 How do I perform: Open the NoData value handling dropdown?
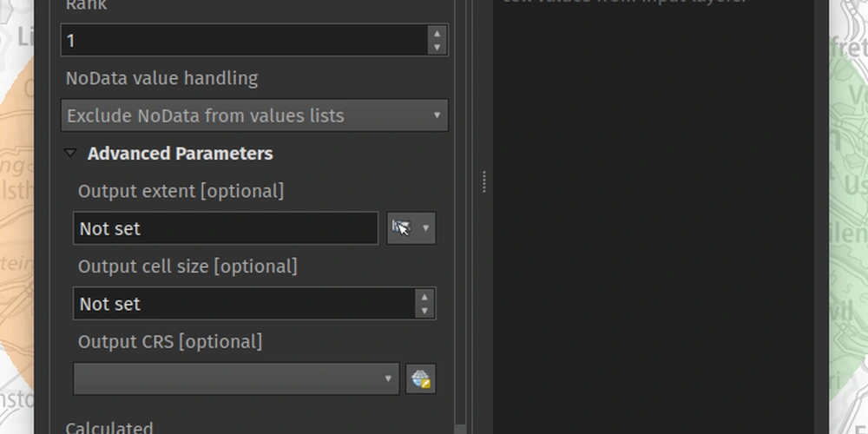(x=254, y=115)
